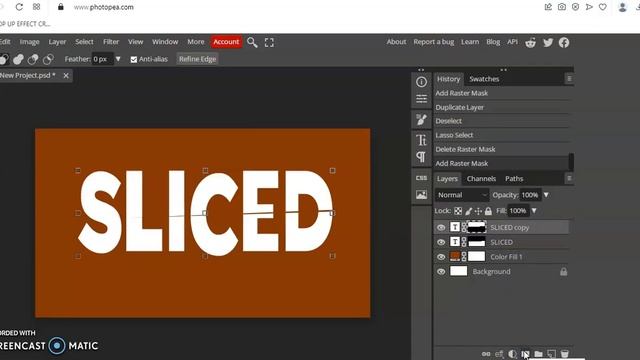Click the Facebook icon
The width and height of the screenshot is (640, 360).
(x=564, y=42)
